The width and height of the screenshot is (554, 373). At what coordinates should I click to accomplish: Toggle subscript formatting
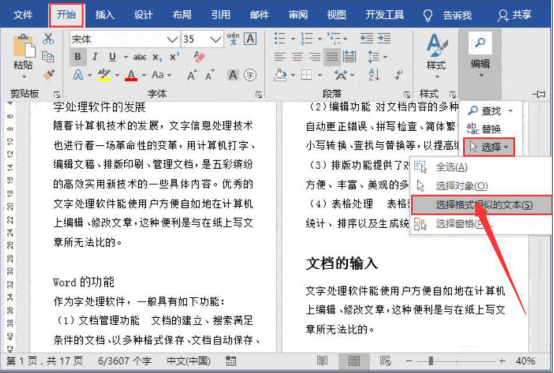(x=157, y=57)
